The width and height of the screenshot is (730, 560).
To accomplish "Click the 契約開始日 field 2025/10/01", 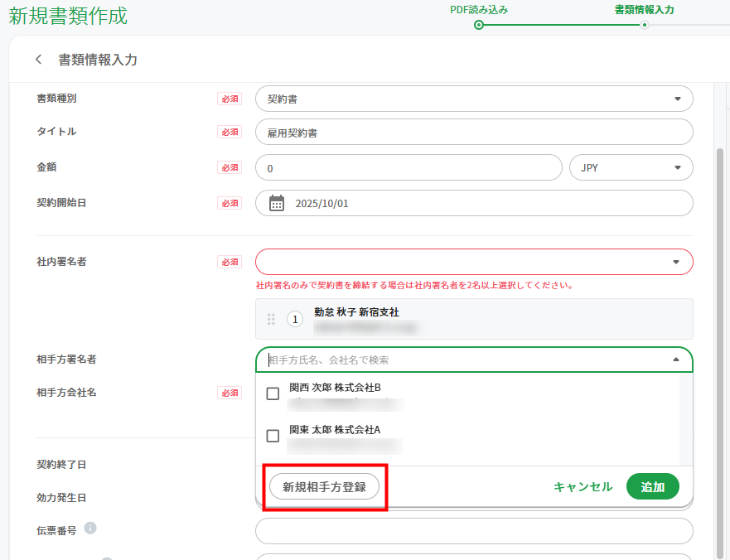I will tap(474, 203).
